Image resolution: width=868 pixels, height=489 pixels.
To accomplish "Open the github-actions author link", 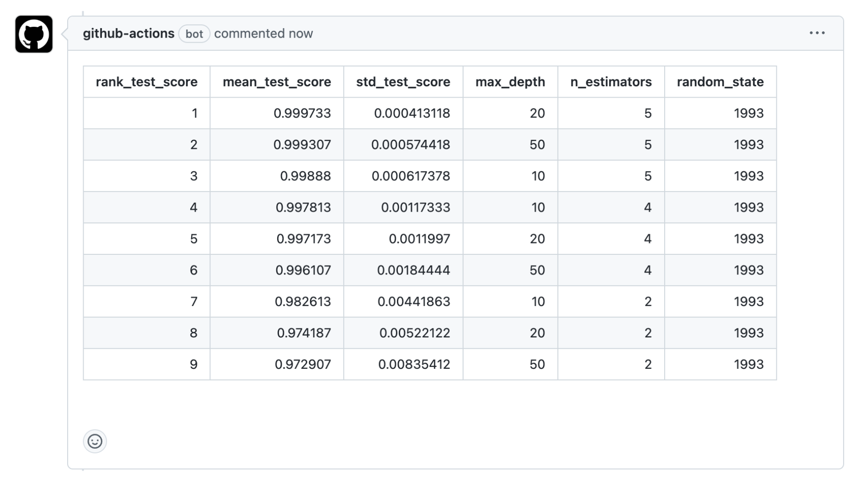I will [x=129, y=33].
